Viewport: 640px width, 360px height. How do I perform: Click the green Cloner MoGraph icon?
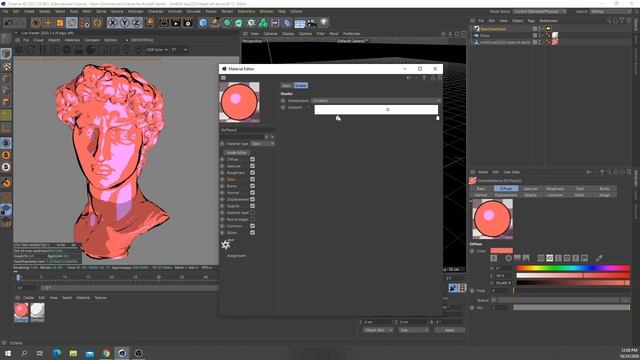[x=263, y=23]
